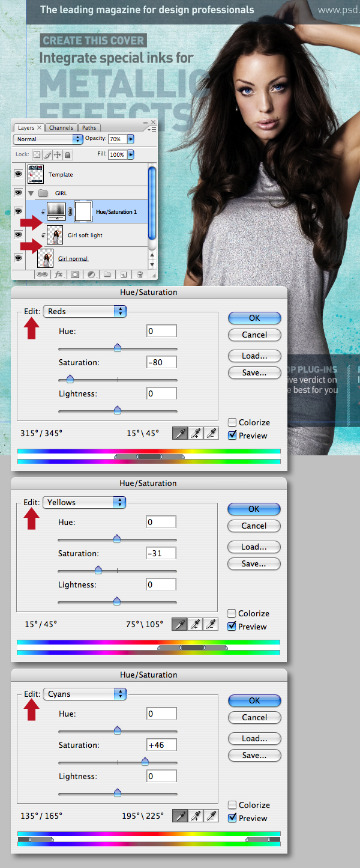Open the fx layer style menu
This screenshot has height=868, width=360.
pyautogui.click(x=59, y=274)
